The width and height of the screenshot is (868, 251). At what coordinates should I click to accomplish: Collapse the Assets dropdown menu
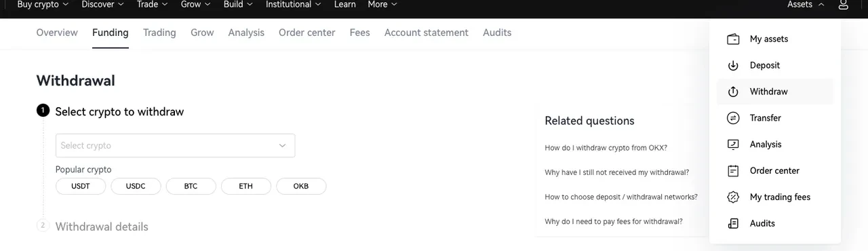[x=806, y=5]
